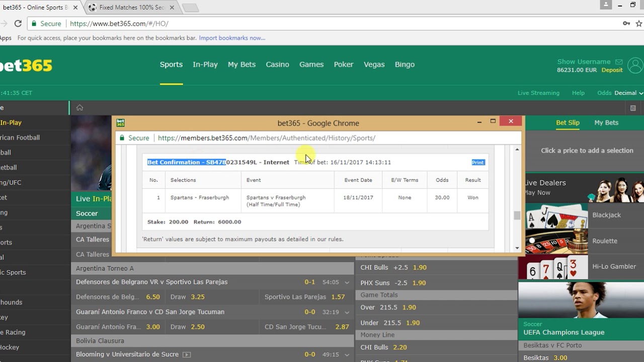The width and height of the screenshot is (644, 362).
Task: Click main browser address bar URL
Action: [119, 24]
